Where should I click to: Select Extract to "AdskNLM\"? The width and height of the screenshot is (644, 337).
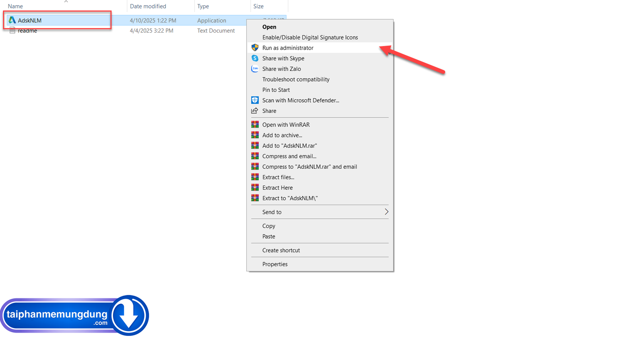(x=320, y=198)
